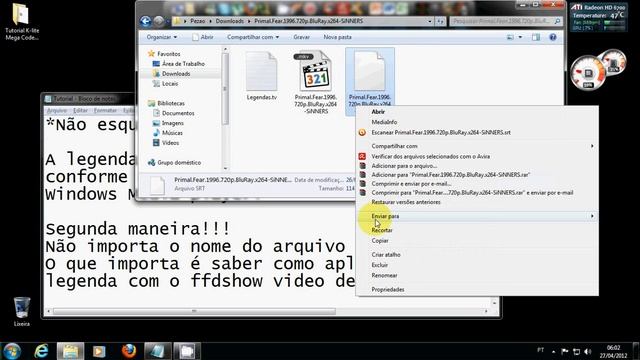This screenshot has height=360, width=640.
Task: Click the Explorer back arrow button
Action: 146,21
